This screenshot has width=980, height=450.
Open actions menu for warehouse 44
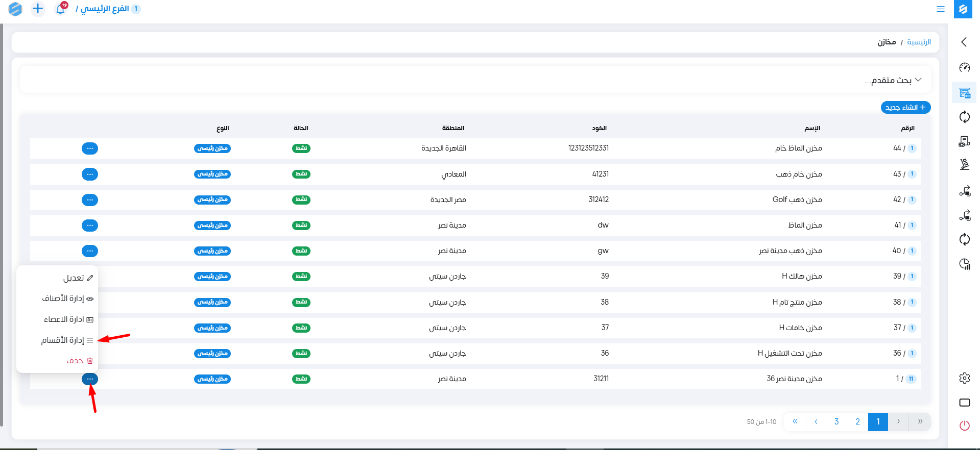click(90, 148)
